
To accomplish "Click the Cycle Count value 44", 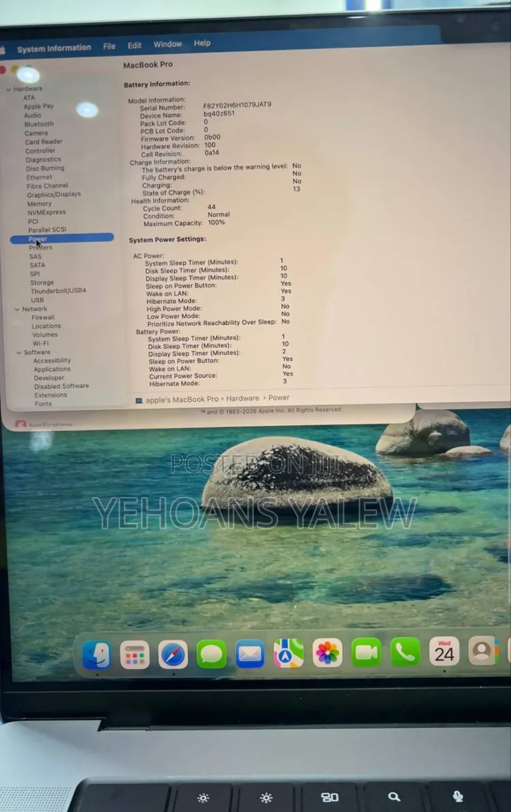I will 212,207.
